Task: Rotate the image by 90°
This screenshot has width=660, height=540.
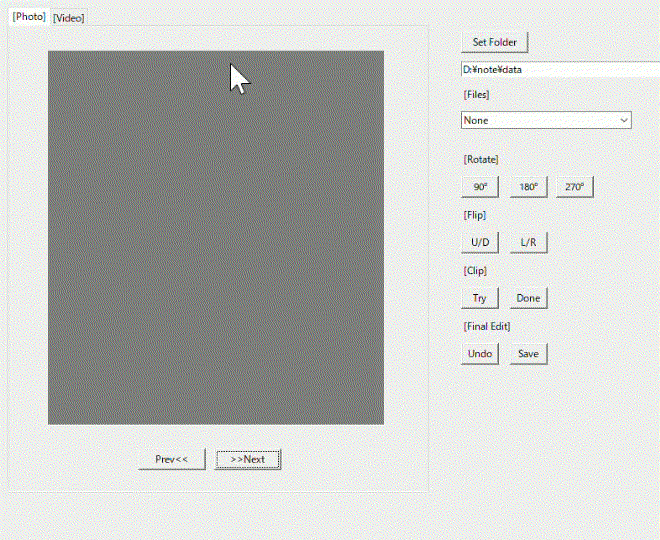Action: (x=480, y=187)
